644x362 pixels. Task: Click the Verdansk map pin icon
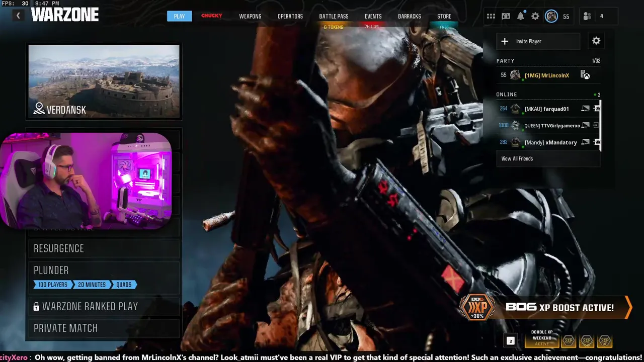point(39,109)
